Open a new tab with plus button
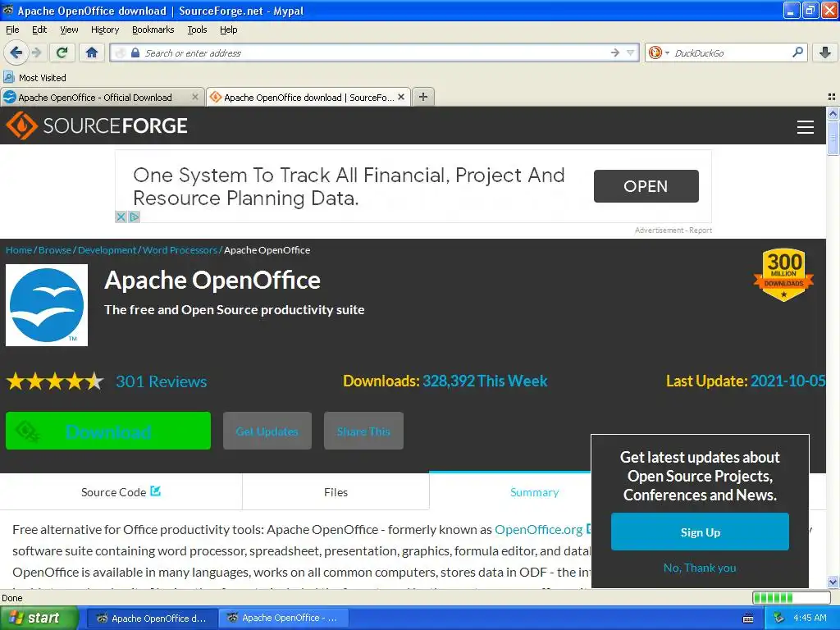 pos(423,97)
